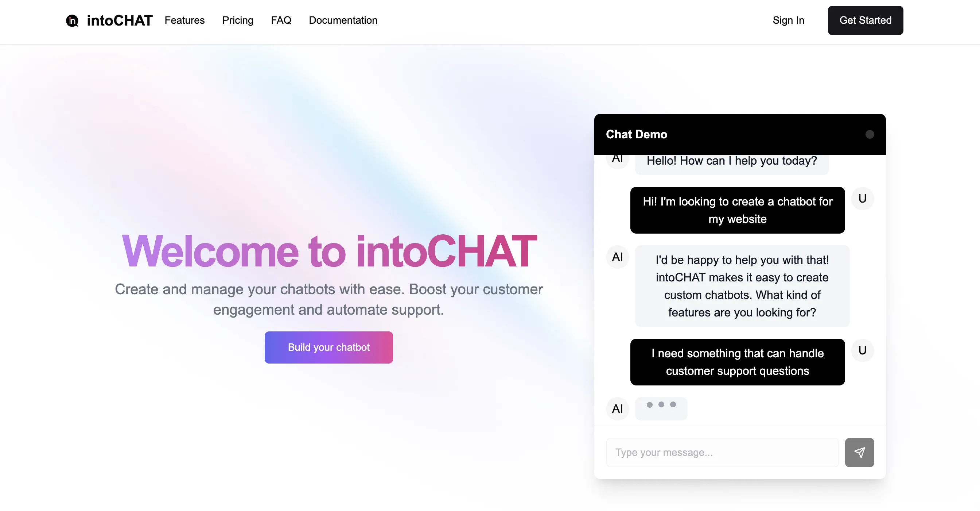
Task: Click the AI avatar beside the greeting message
Action: click(618, 158)
